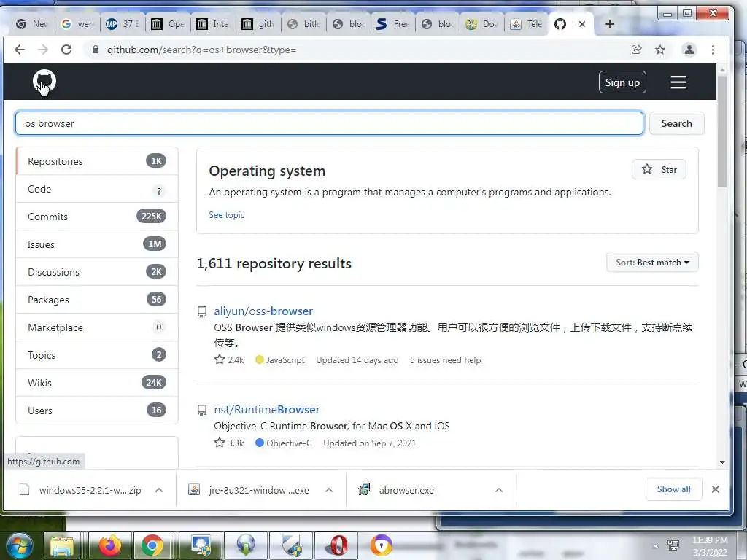The height and width of the screenshot is (560, 747).
Task: View site security lock info
Action: click(x=96, y=50)
